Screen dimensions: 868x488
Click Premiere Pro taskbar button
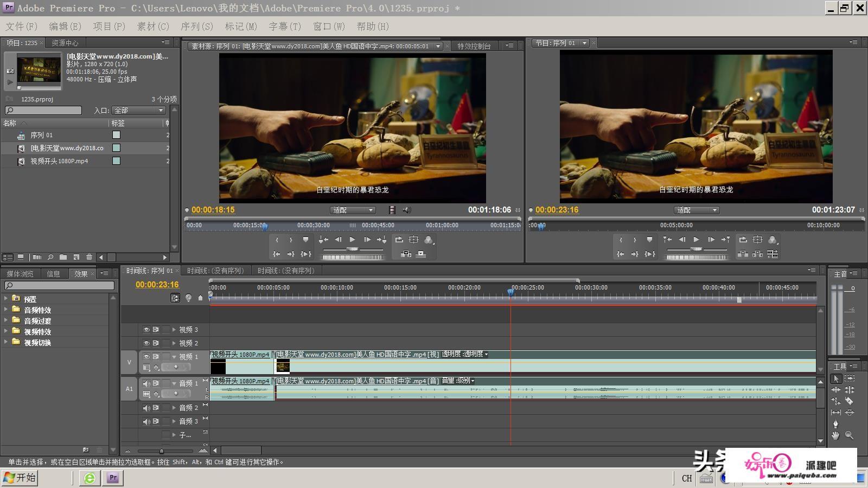113,478
